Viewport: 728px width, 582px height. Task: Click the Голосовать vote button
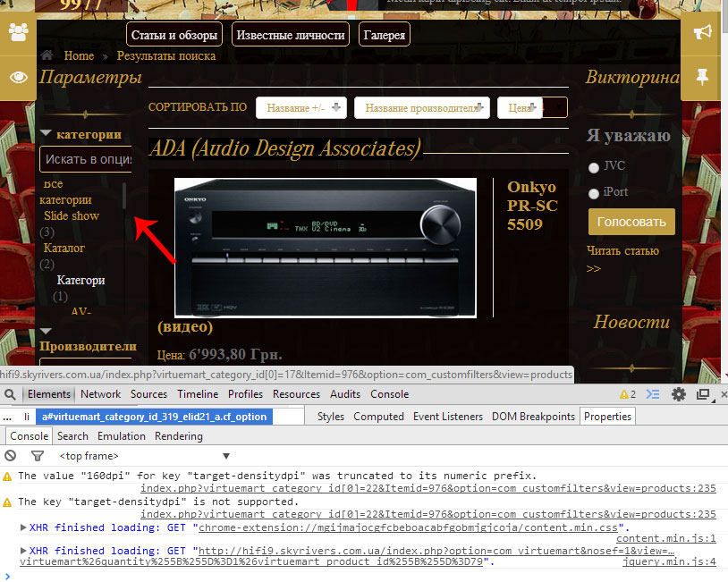click(x=631, y=222)
